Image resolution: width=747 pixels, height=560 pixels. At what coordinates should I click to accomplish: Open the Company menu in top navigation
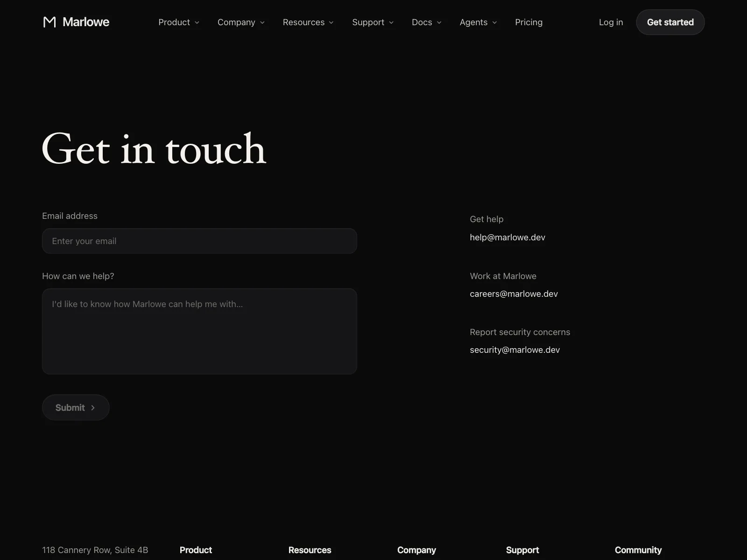241,22
